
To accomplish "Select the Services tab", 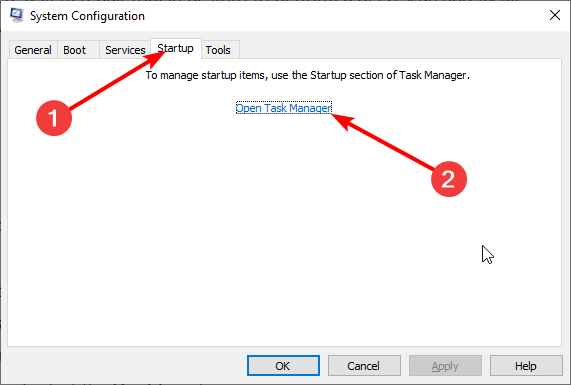I will tap(125, 50).
